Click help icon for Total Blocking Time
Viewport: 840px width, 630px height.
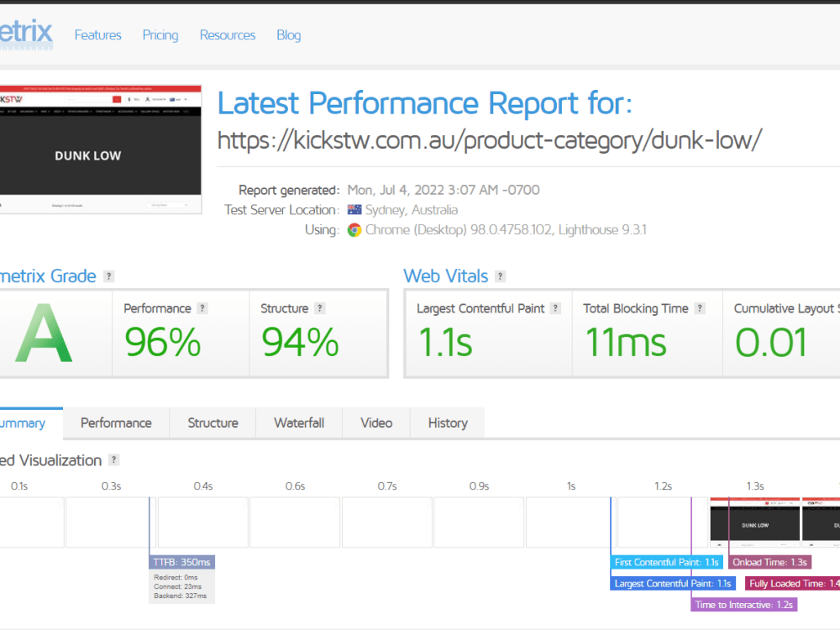tap(700, 308)
